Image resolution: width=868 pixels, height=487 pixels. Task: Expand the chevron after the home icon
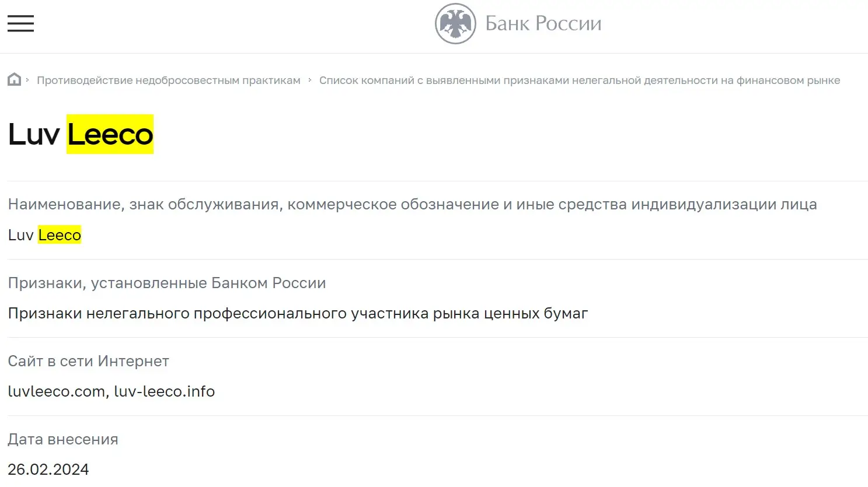[x=26, y=79]
